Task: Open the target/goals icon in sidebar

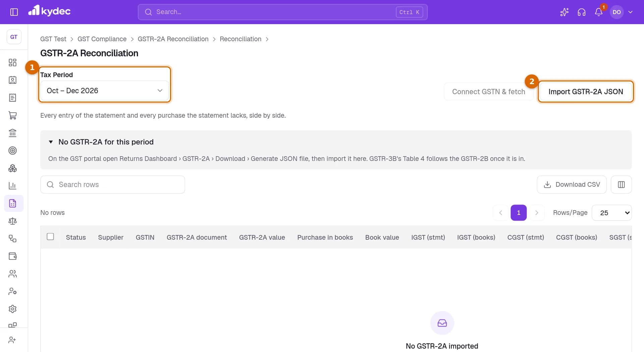Action: [12, 151]
